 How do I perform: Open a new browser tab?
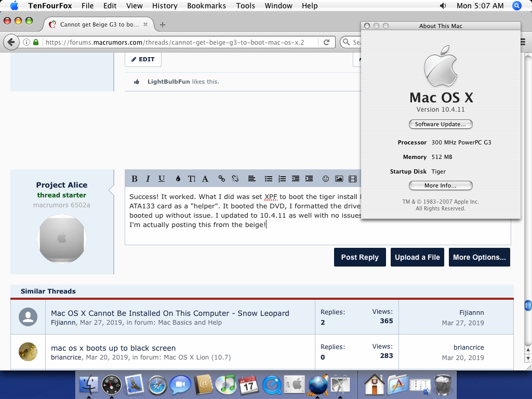pos(163,25)
